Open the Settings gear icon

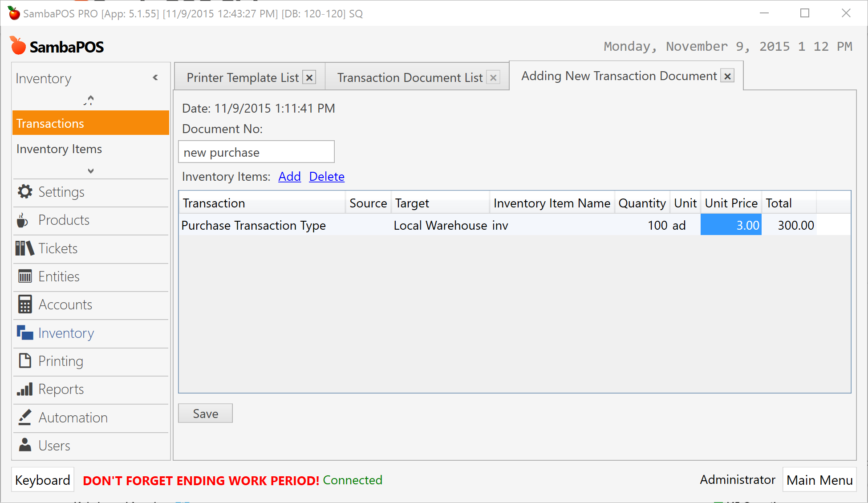coord(25,192)
